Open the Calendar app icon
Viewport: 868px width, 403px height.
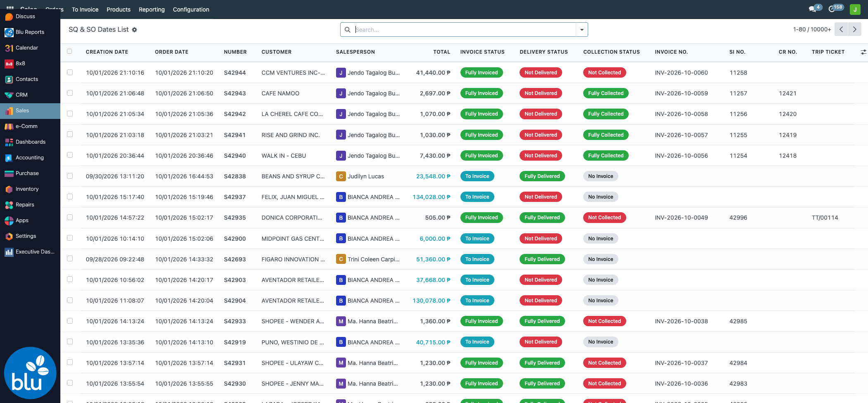9,48
